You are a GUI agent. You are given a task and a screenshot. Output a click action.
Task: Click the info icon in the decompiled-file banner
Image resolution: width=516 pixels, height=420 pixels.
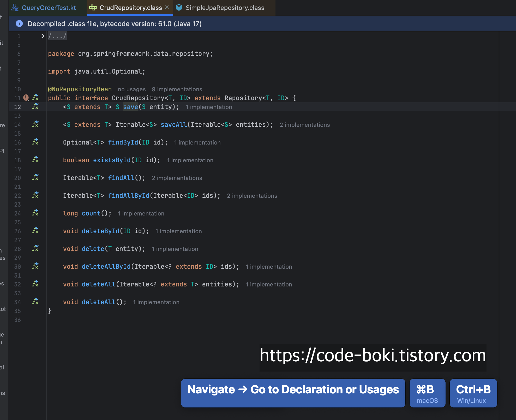19,24
